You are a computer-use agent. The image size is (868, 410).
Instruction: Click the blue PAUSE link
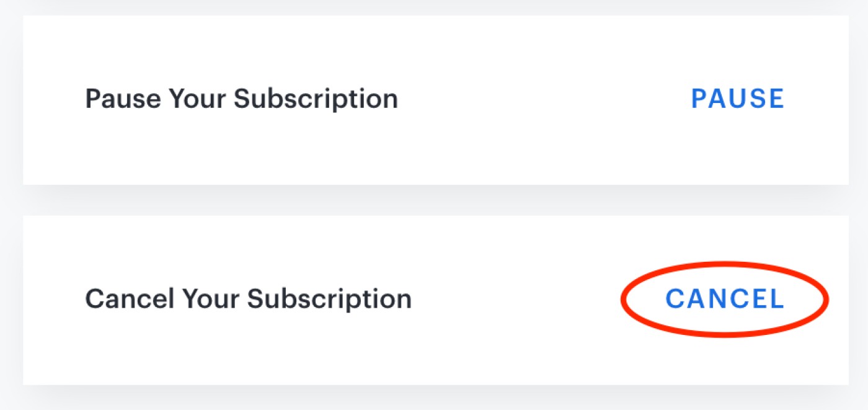point(737,99)
